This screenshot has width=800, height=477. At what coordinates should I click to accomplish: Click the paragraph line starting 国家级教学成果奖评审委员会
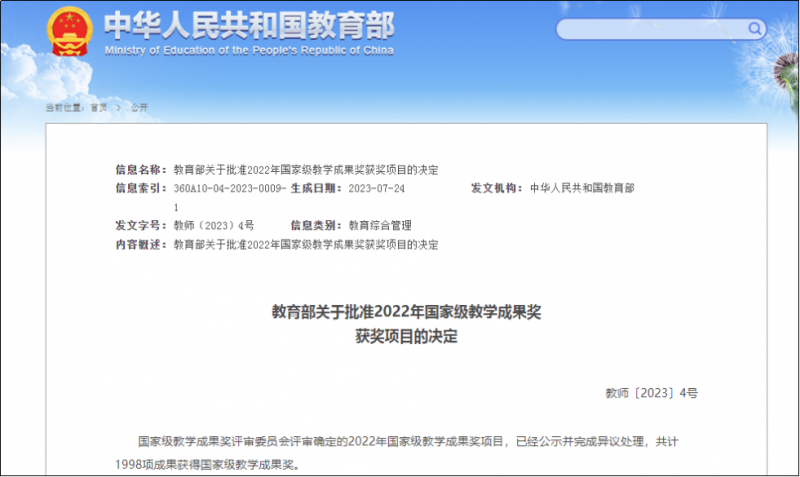click(x=408, y=441)
